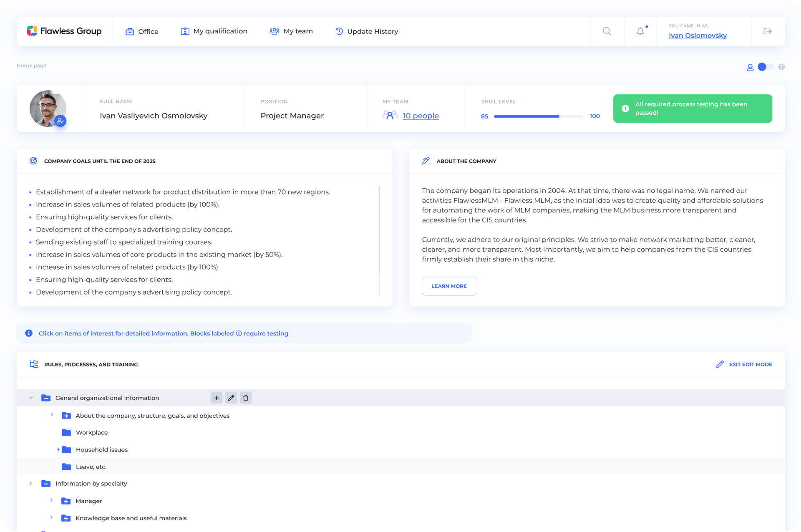Viewport: 801px width, 532px height.
Task: Log out using the exit icon top right
Action: point(767,31)
